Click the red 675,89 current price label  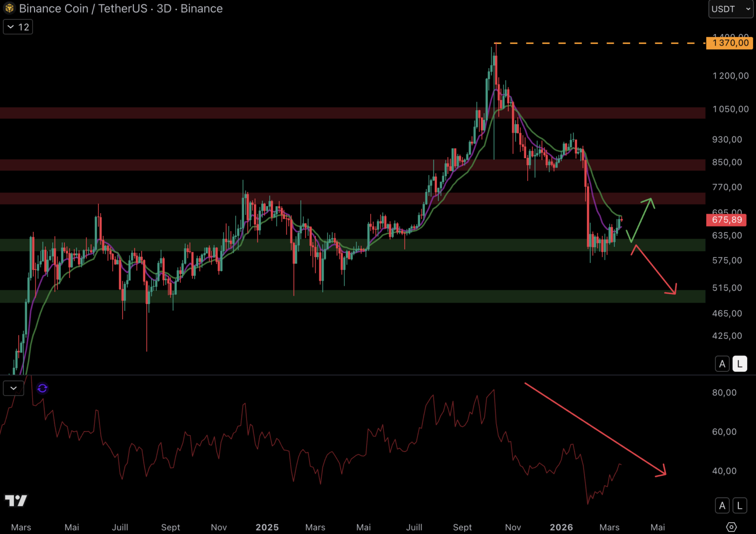[726, 220]
